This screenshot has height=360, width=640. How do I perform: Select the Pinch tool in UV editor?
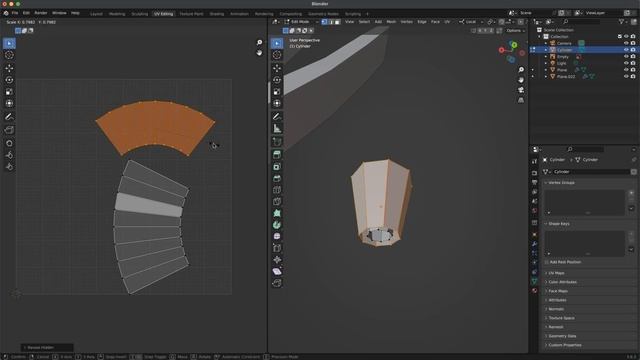click(9, 167)
